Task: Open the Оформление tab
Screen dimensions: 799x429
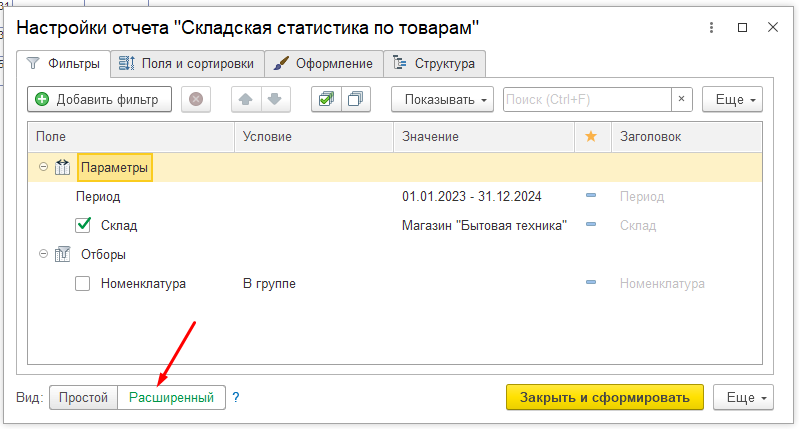Action: (x=324, y=64)
